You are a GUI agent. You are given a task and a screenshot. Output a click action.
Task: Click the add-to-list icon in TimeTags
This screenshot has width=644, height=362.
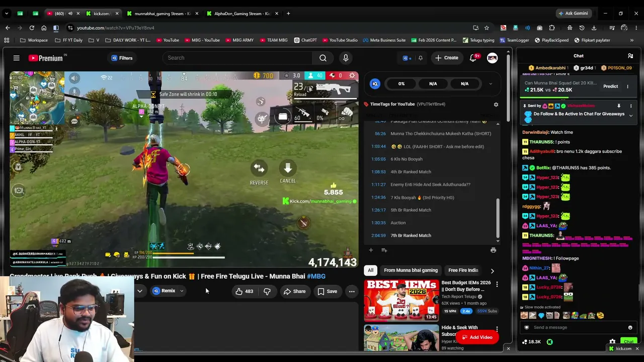coord(384,250)
